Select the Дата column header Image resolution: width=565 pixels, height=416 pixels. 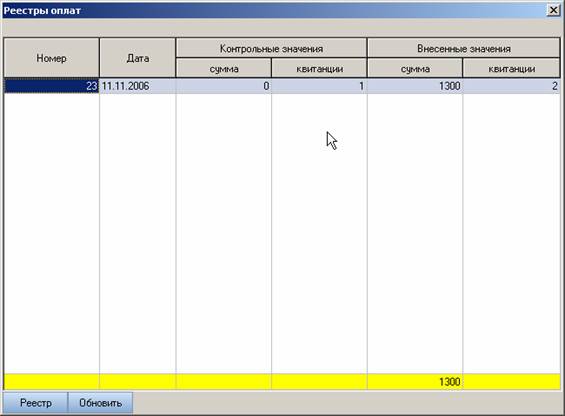click(138, 58)
